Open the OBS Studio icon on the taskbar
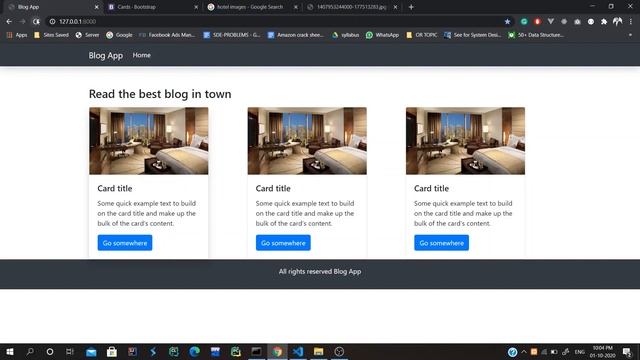The image size is (640, 360). 339,351
